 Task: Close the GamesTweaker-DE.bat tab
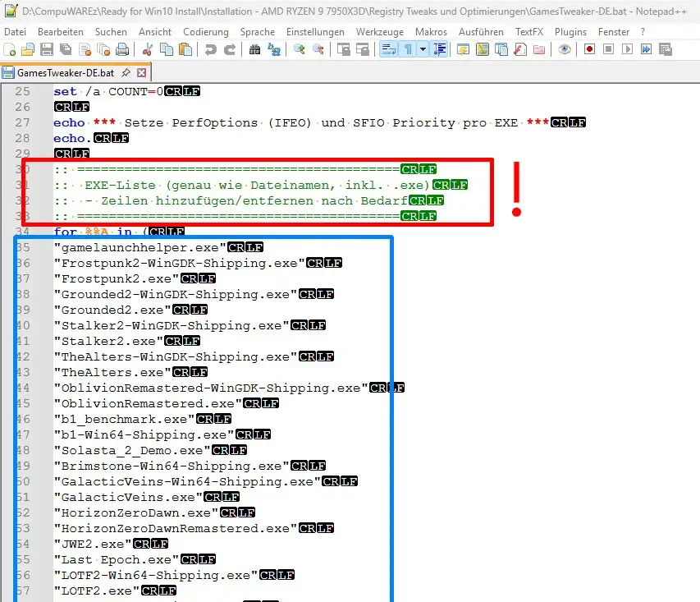tap(141, 71)
